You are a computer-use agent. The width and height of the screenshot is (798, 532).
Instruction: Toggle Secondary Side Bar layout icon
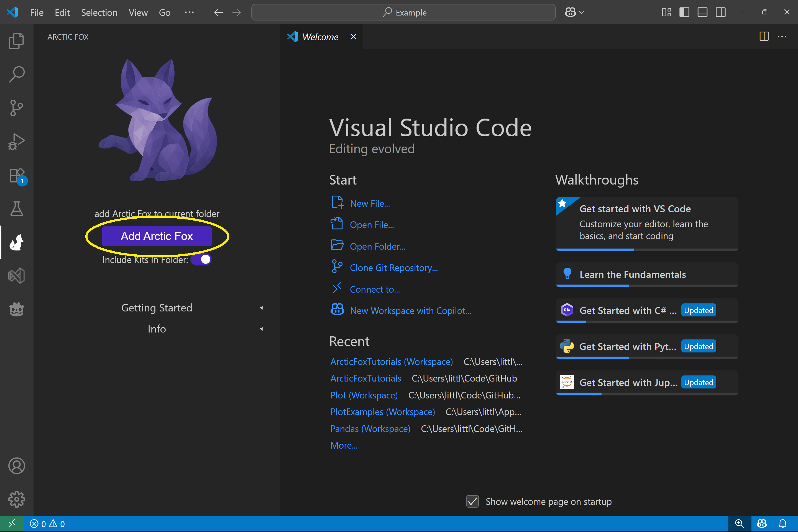tap(721, 12)
